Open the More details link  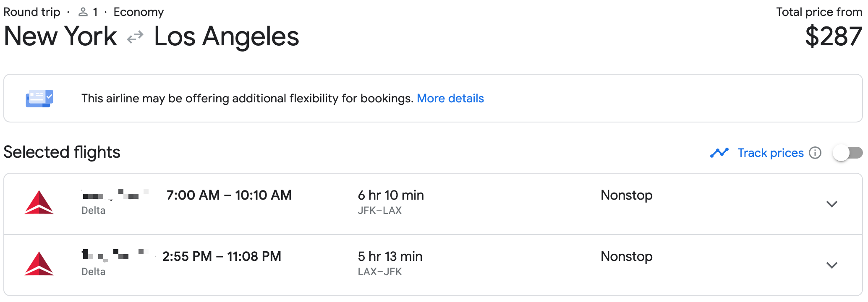451,98
